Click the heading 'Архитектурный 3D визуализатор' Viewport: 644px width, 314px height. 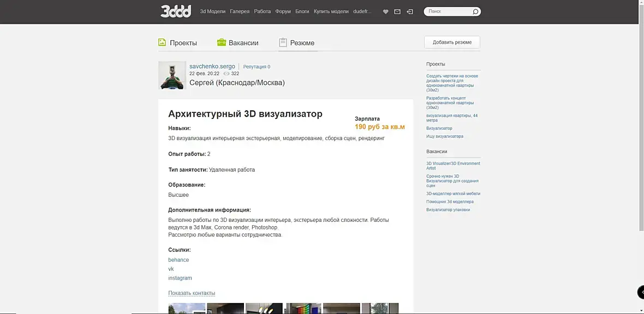(x=245, y=114)
